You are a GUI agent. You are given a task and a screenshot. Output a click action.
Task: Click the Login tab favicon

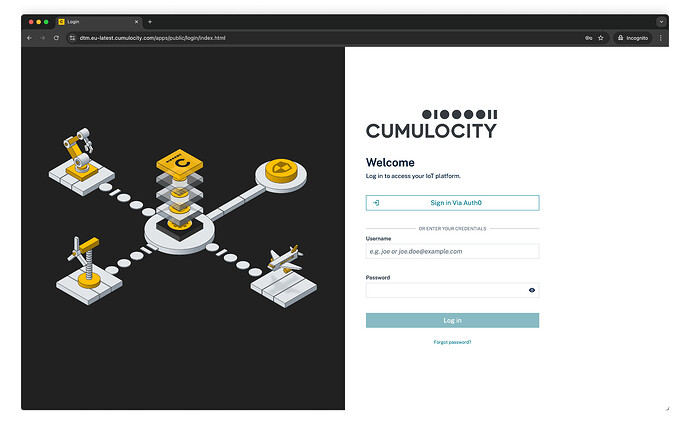point(62,22)
